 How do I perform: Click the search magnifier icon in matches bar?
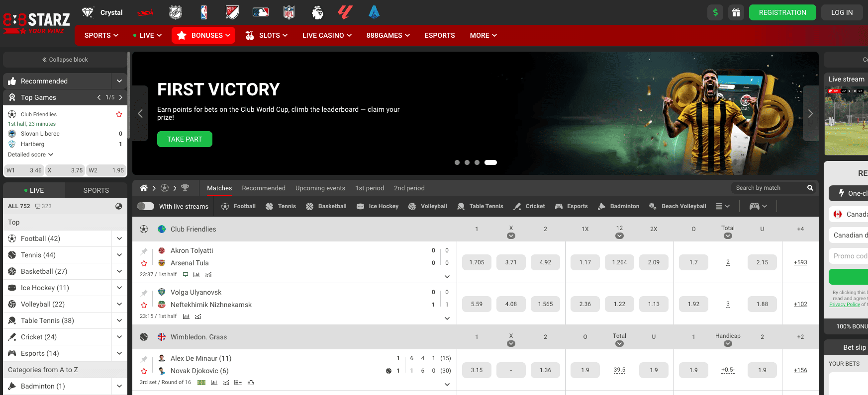[x=810, y=188]
